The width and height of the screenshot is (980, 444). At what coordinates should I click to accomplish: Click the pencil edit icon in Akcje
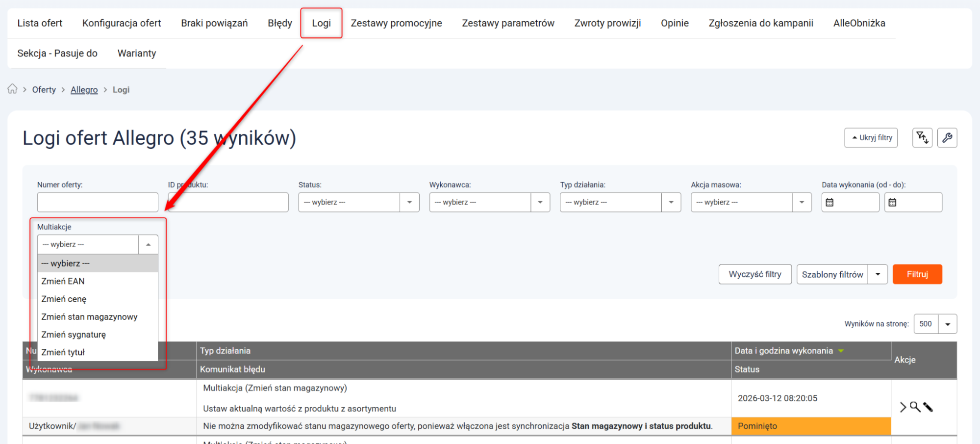928,407
